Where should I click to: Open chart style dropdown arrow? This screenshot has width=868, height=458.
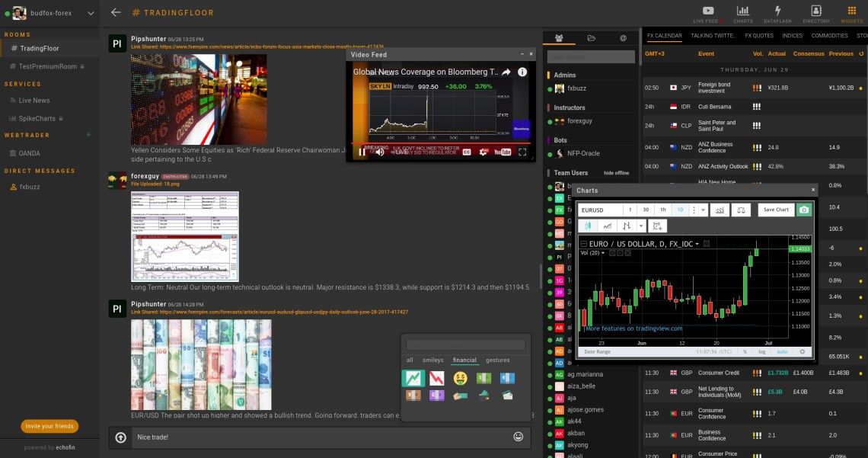click(x=641, y=226)
